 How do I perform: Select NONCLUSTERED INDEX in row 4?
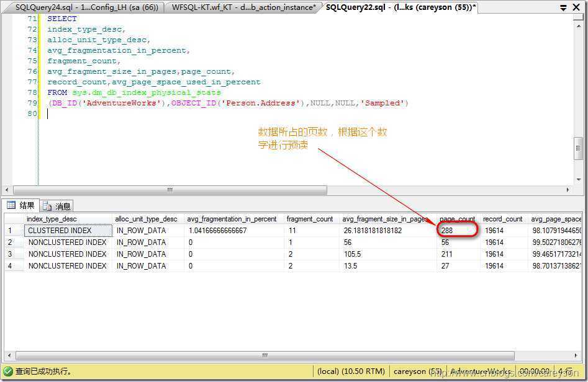tap(68, 266)
